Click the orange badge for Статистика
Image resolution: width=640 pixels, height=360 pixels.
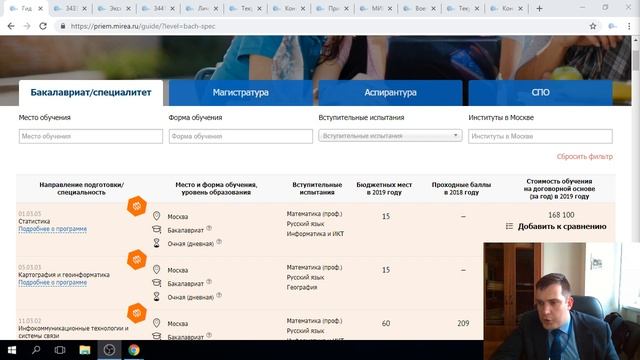(x=137, y=206)
